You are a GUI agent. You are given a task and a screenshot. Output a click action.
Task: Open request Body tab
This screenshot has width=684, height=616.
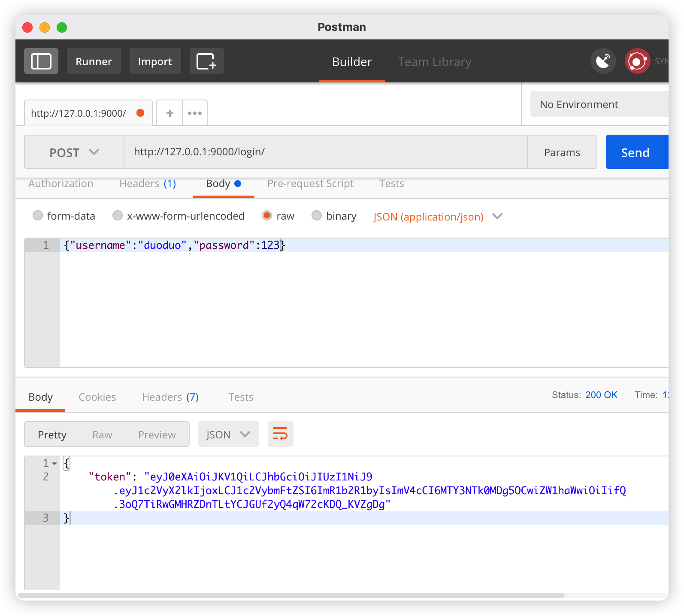point(224,184)
